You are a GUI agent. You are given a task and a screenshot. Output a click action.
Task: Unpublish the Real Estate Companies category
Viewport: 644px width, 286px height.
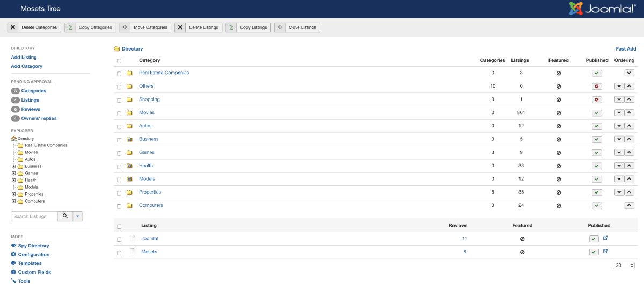[x=597, y=73]
